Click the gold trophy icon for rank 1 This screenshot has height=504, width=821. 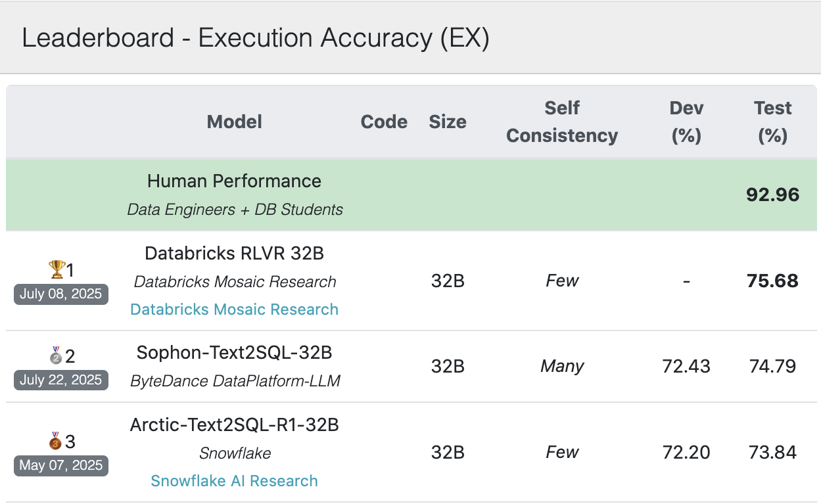[57, 269]
